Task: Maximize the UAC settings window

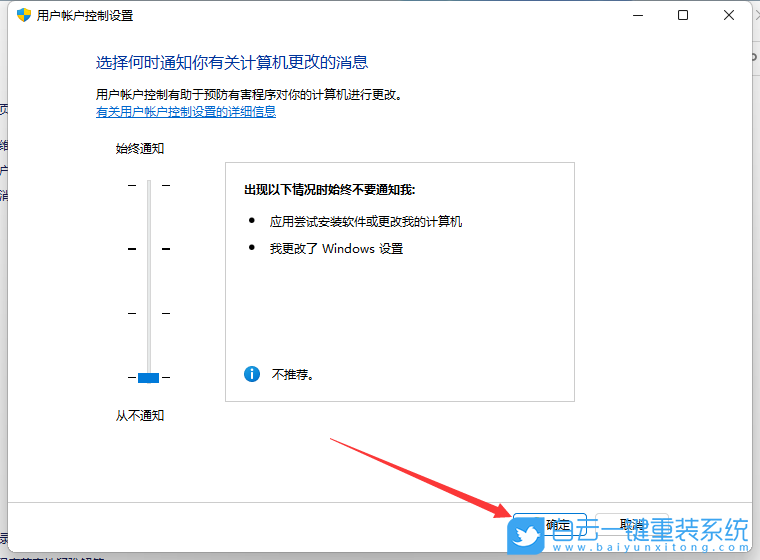Action: tap(683, 16)
